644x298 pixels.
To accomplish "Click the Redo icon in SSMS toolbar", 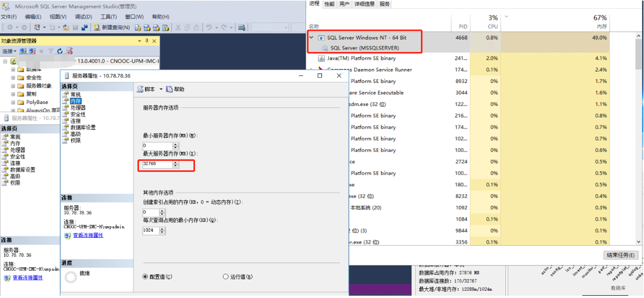I will pos(224,27).
